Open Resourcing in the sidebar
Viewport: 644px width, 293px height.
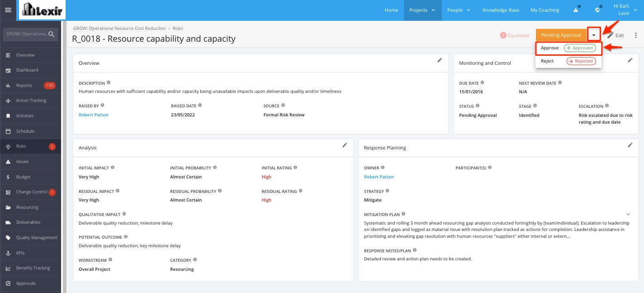30,207
